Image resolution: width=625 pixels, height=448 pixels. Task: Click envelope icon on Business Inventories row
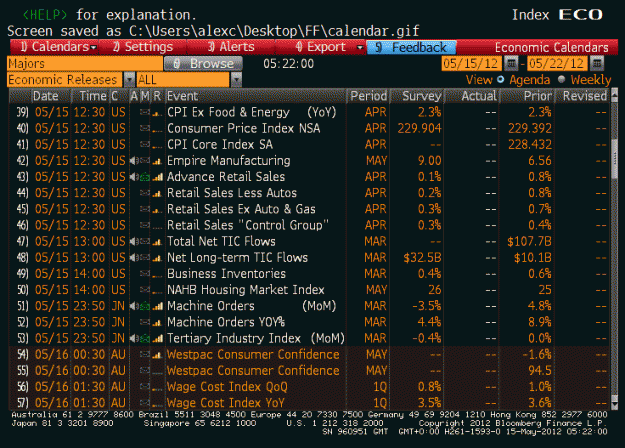145,274
